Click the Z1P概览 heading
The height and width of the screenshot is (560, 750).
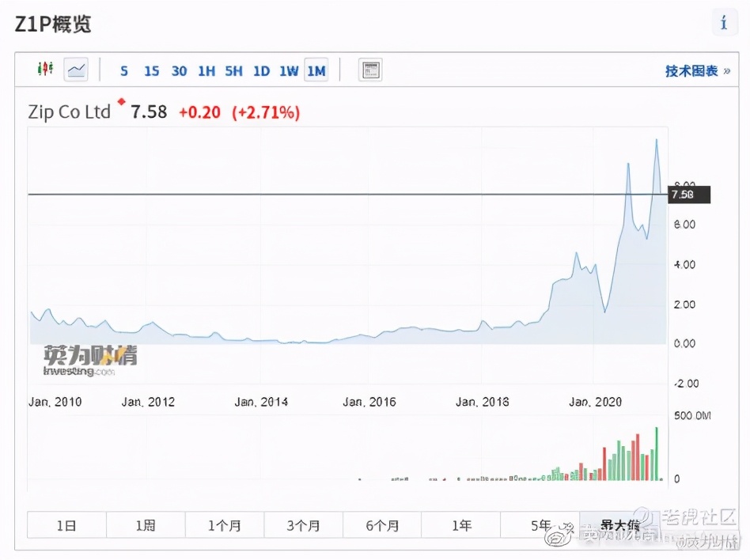(53, 24)
